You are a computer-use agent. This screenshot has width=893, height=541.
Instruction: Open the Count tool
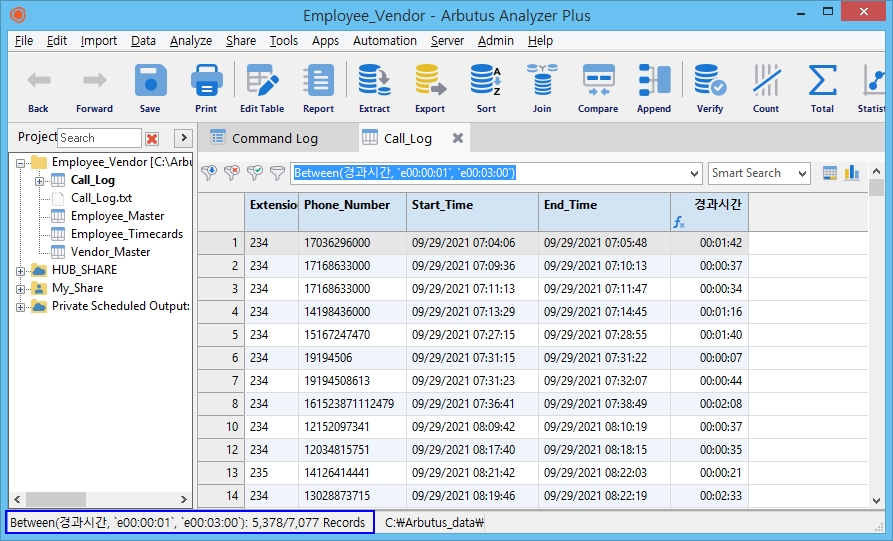(766, 89)
